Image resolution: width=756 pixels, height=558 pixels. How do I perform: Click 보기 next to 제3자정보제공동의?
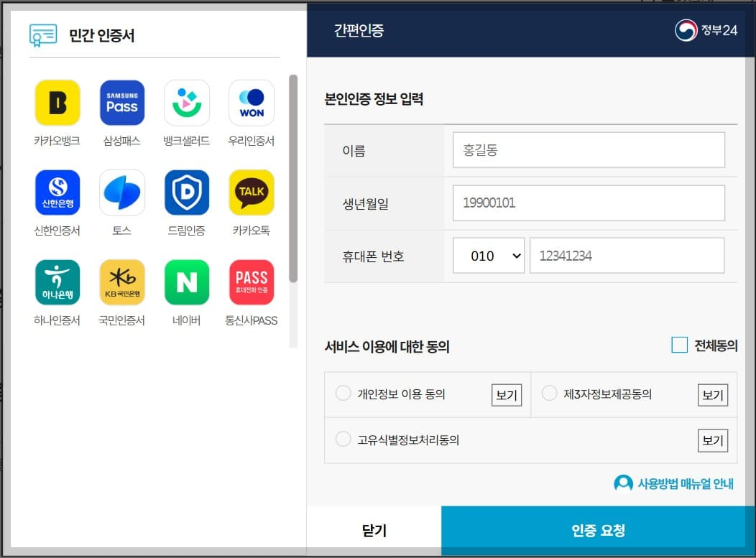pyautogui.click(x=712, y=393)
